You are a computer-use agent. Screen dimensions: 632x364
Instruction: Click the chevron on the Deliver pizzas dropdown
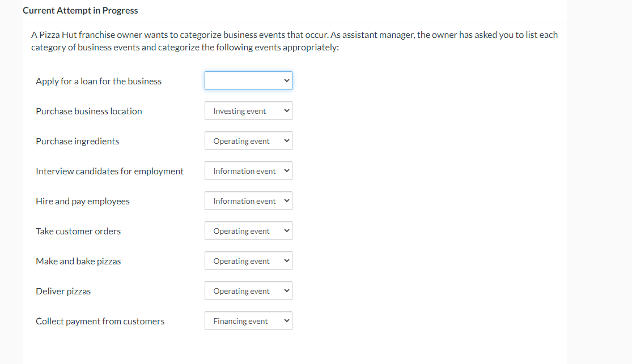click(x=286, y=290)
